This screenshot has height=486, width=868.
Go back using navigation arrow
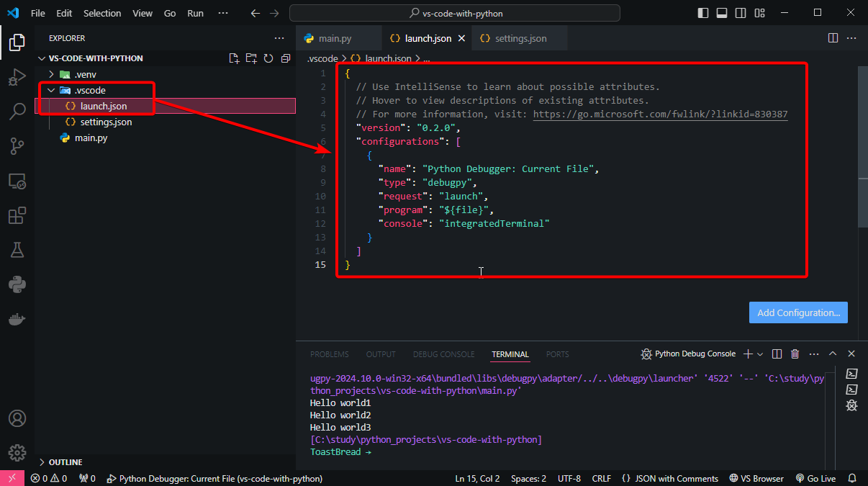[x=256, y=13]
